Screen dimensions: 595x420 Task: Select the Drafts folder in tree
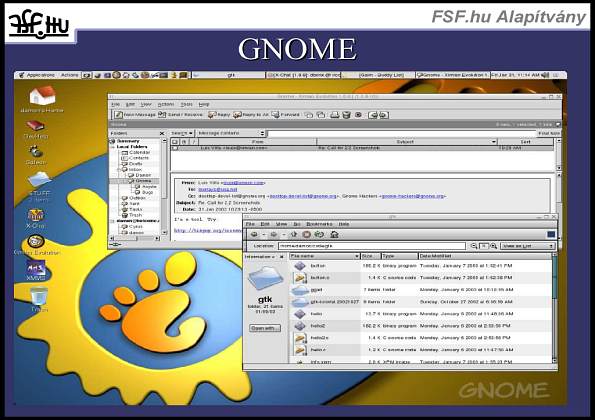[132, 164]
